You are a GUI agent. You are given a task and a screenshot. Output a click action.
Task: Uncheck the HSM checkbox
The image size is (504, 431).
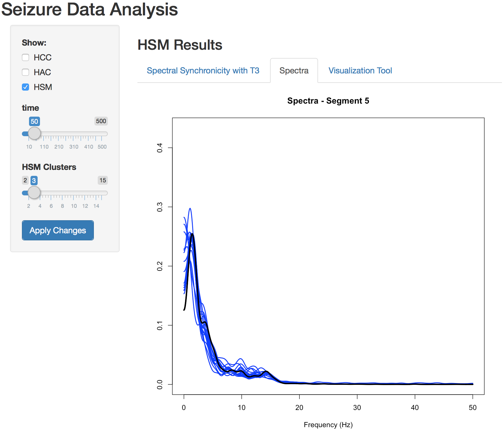26,87
